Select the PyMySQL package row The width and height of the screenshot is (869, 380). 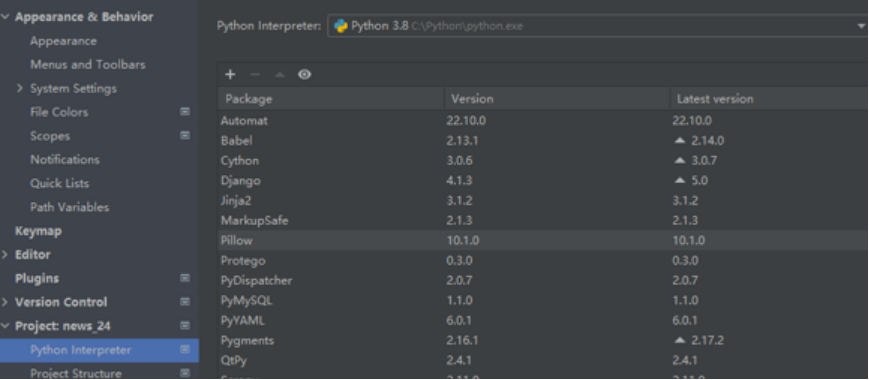click(x=543, y=300)
